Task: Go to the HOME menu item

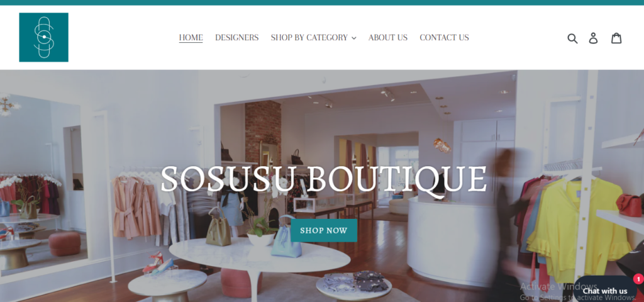Action: pos(191,37)
